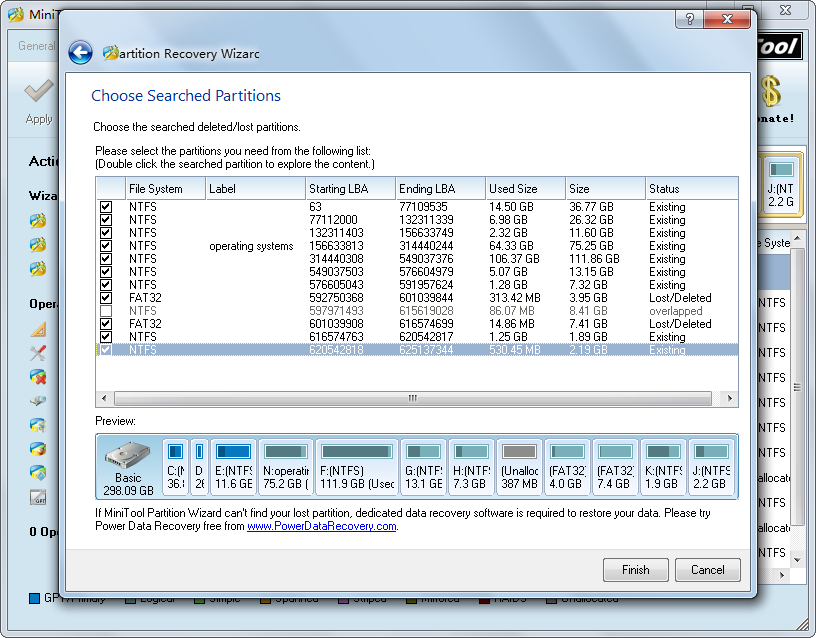Click main window's vertical scrollbar up arrow
Image resolution: width=816 pixels, height=638 pixels.
click(797, 239)
